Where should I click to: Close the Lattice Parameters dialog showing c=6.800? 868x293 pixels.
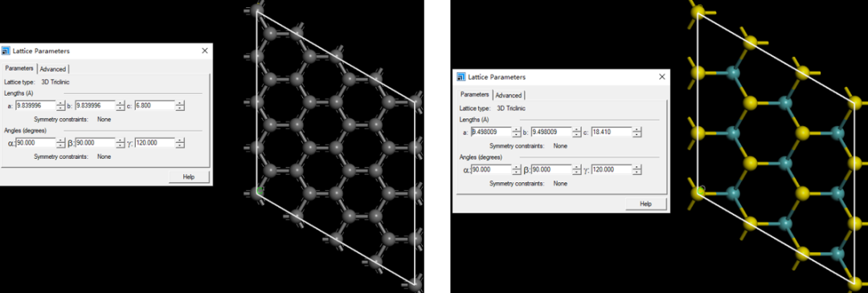click(205, 51)
